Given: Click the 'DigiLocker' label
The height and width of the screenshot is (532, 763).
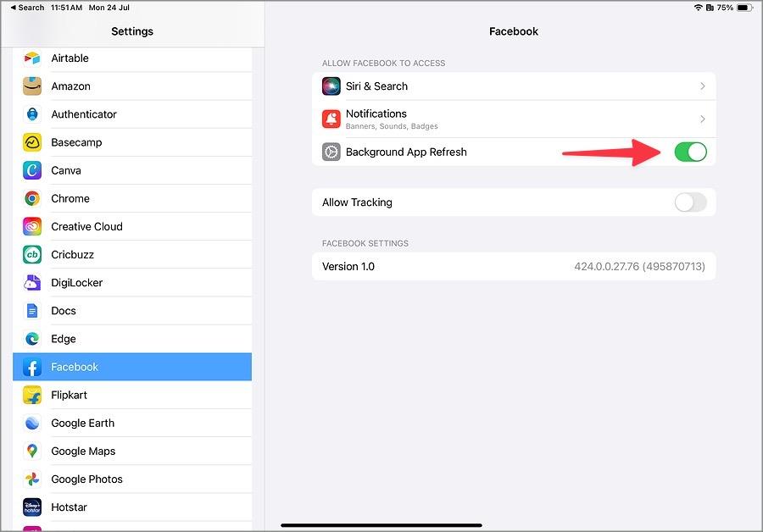Looking at the screenshot, I should [77, 283].
